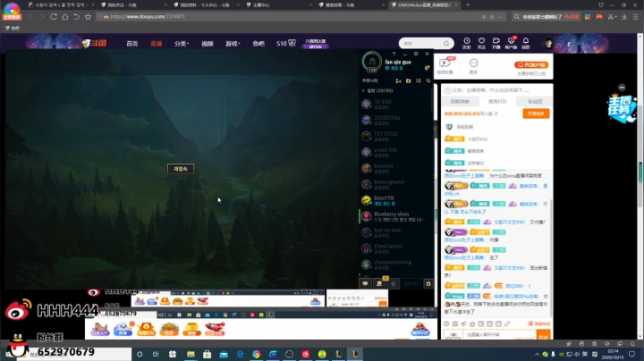Open the Chrome icon on the Windows taskbar

pos(257,354)
